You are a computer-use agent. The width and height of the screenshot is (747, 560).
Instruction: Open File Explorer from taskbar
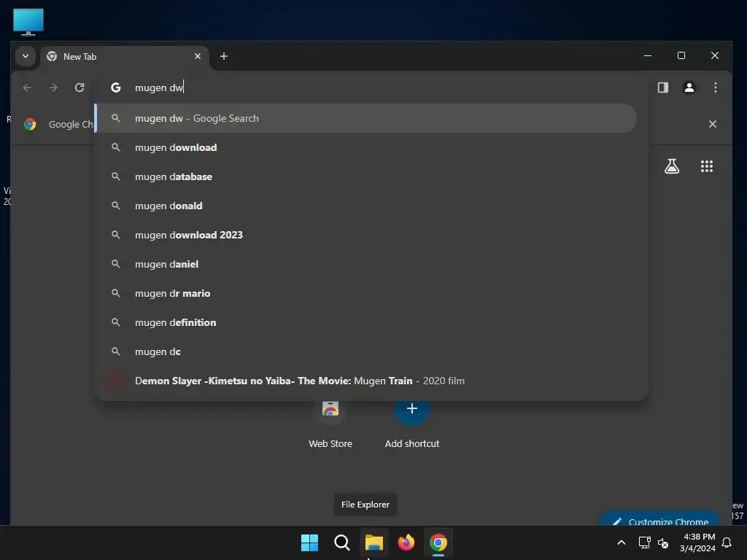[374, 542]
